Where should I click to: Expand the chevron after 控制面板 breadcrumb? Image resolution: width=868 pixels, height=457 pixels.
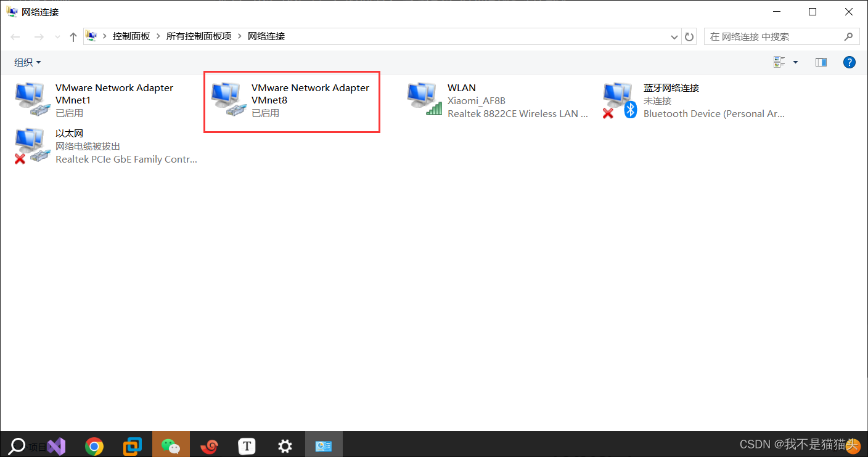(158, 36)
